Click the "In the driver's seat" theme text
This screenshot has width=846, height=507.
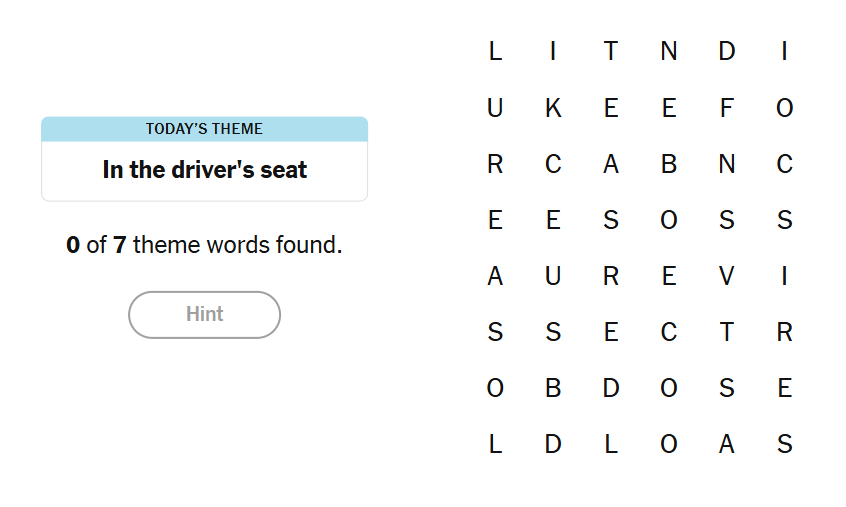tap(204, 170)
